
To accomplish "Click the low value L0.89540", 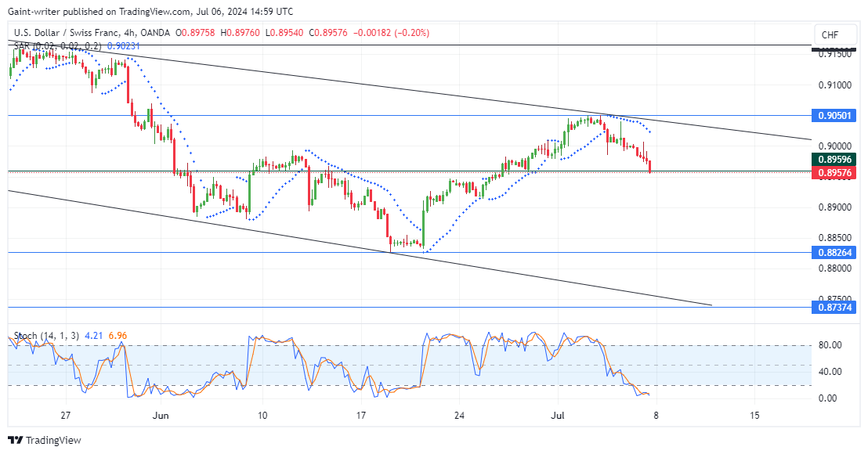I will [x=284, y=33].
